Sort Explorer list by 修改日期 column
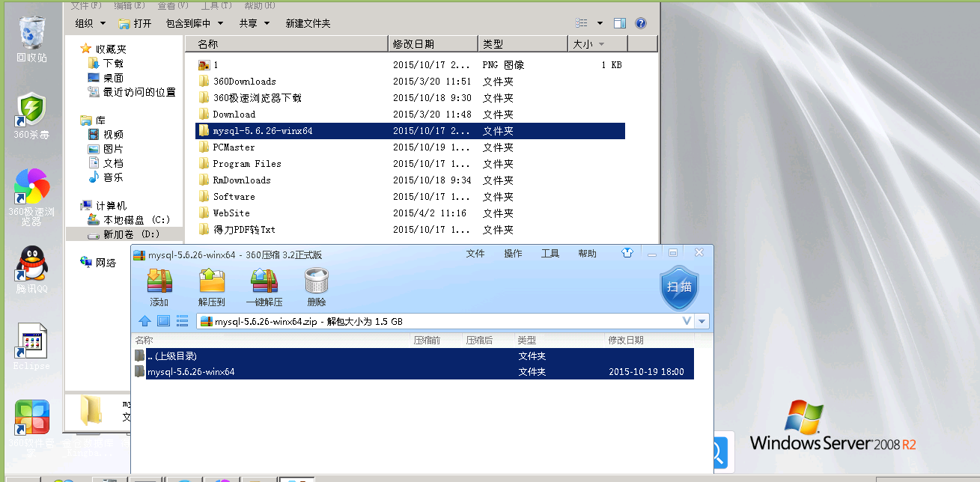This screenshot has width=980, height=482. (433, 44)
